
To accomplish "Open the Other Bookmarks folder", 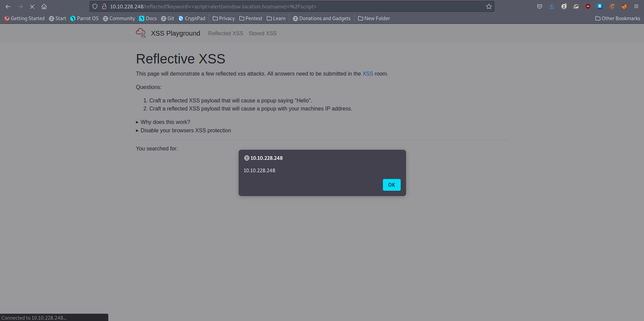I will coord(617,18).
